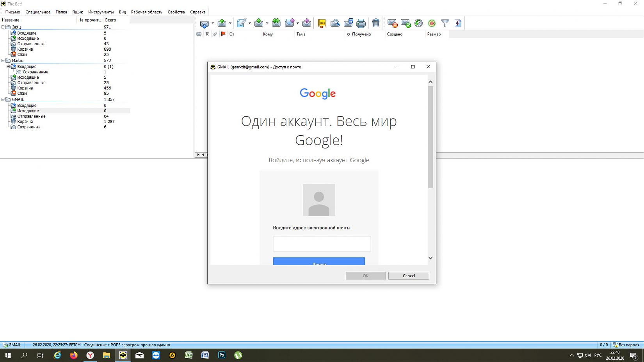The image size is (644, 362).
Task: Click the blue Далее button
Action: (318, 262)
